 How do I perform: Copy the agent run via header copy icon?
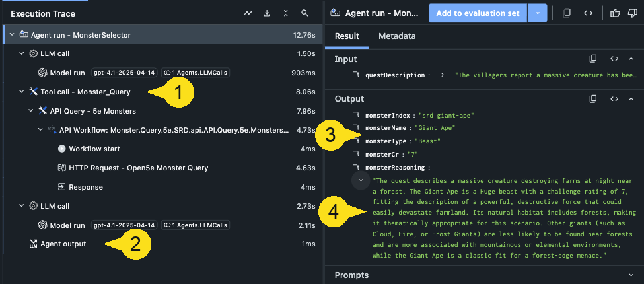(x=567, y=13)
